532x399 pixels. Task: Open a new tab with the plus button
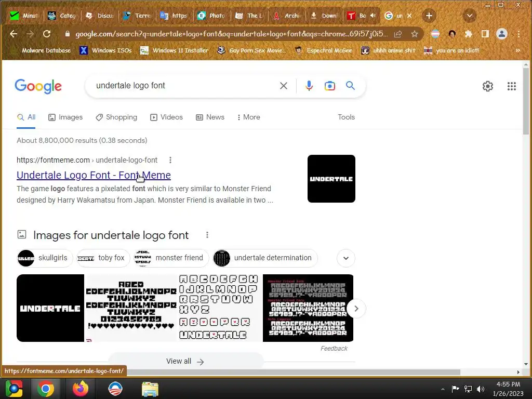click(x=429, y=16)
